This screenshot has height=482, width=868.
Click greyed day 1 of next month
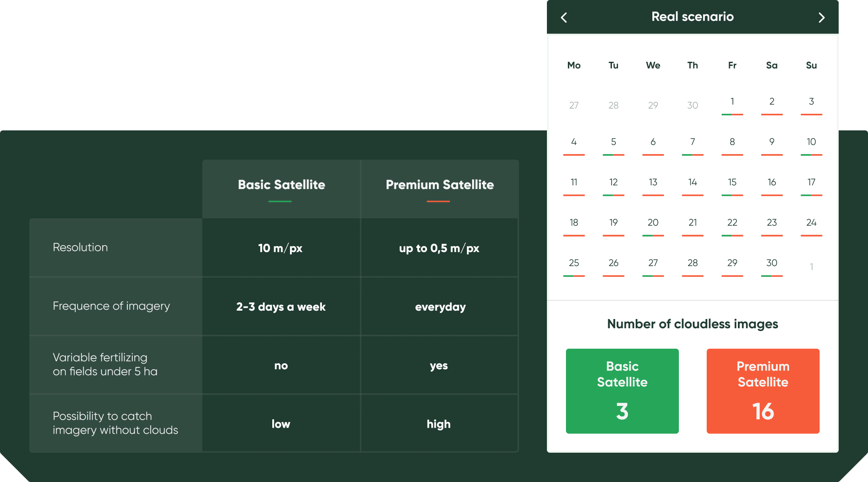pos(811,267)
